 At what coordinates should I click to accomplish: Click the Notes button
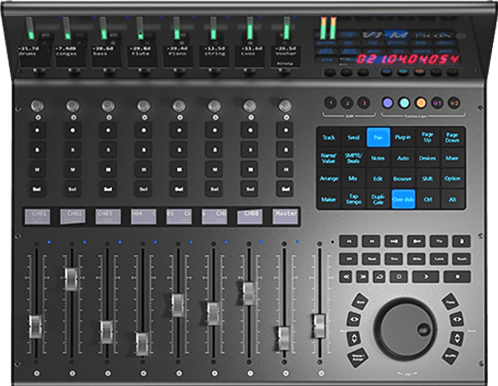tap(378, 158)
